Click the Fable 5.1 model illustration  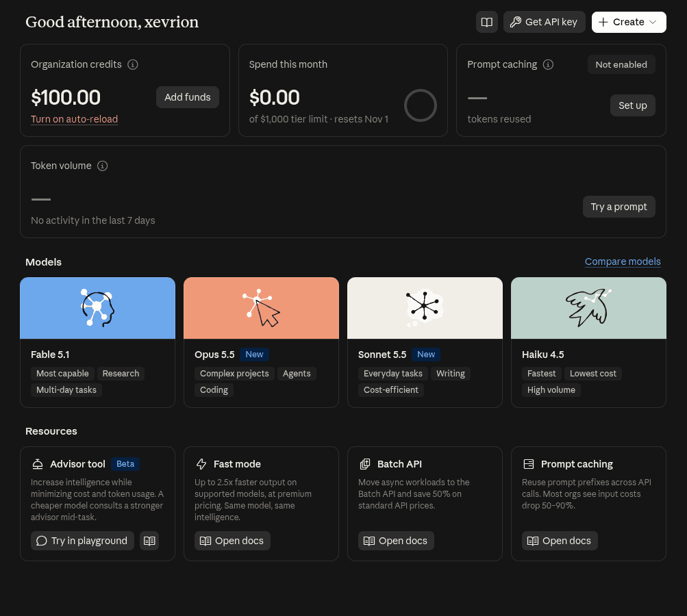click(x=98, y=308)
